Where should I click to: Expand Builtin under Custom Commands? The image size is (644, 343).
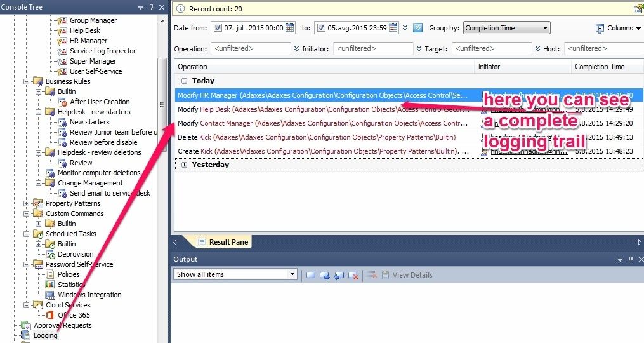click(38, 224)
